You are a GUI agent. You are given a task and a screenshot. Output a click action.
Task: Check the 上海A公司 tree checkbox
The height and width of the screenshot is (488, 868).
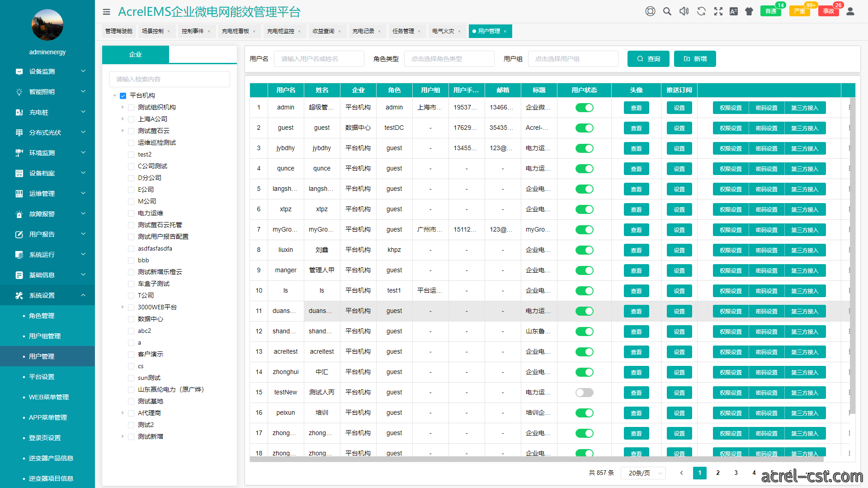[131, 119]
